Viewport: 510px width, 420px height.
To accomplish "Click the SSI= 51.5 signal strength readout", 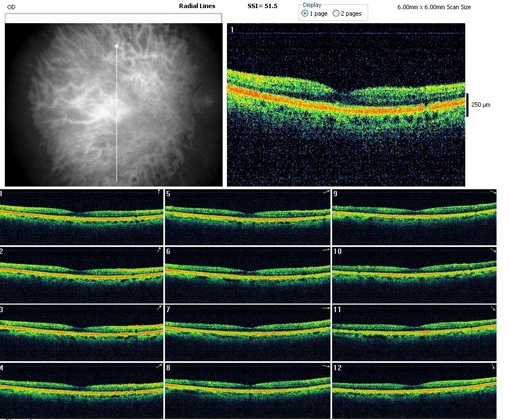I will pyautogui.click(x=262, y=6).
